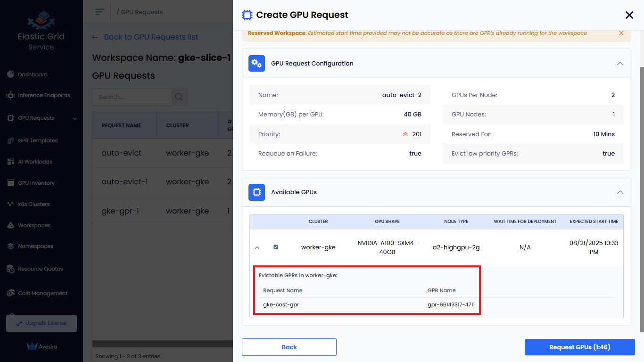This screenshot has width=644, height=362.
Task: Close the Create GPU Request panel
Action: tap(629, 15)
